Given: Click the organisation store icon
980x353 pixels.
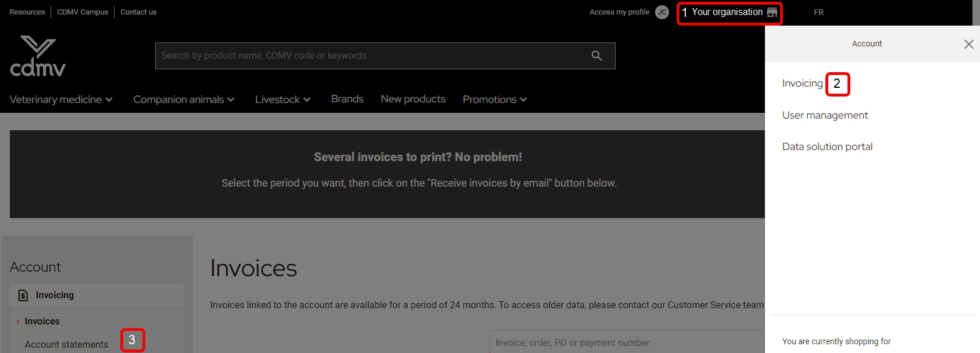Looking at the screenshot, I should coord(772,12).
